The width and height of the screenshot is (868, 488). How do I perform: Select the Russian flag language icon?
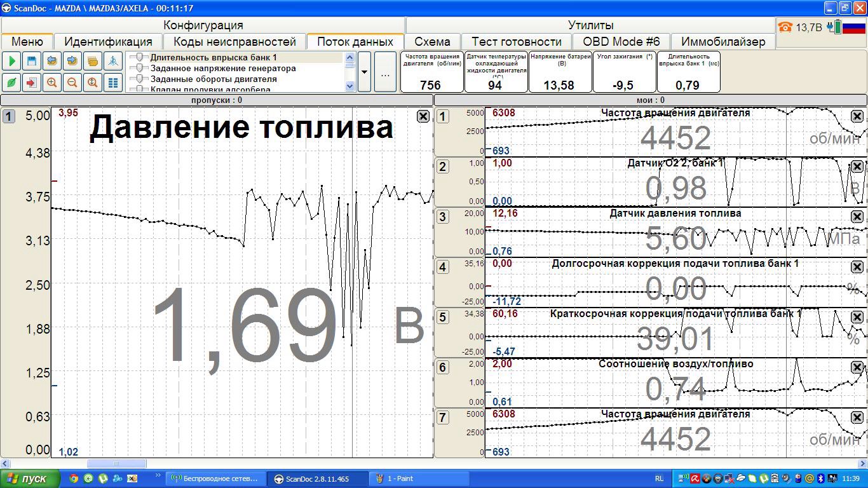854,27
